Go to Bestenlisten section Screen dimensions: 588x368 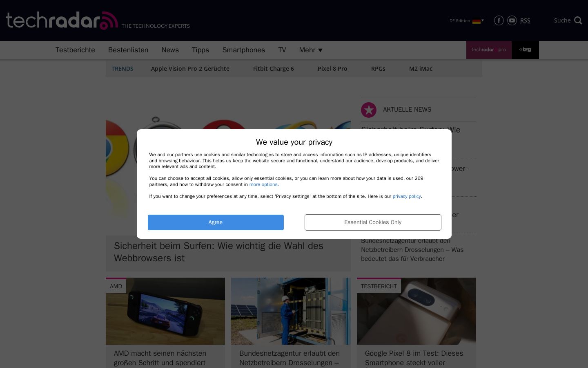pos(128,50)
